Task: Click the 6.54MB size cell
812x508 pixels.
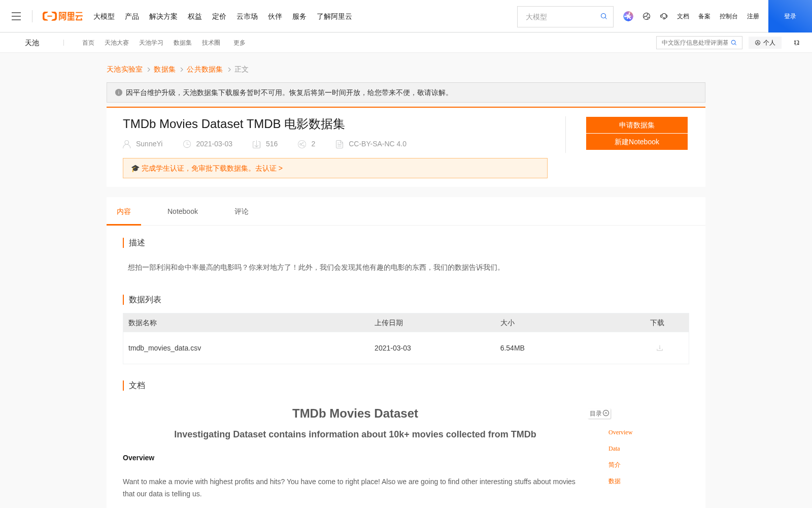Action: 512,348
